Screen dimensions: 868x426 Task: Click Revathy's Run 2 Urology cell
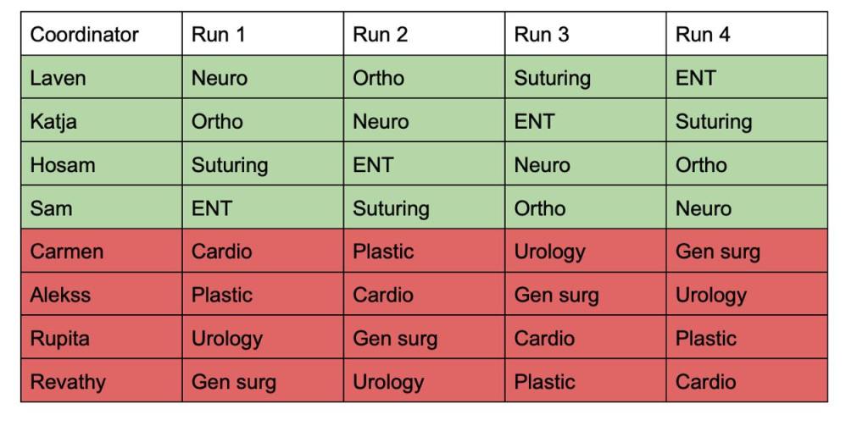(x=424, y=381)
